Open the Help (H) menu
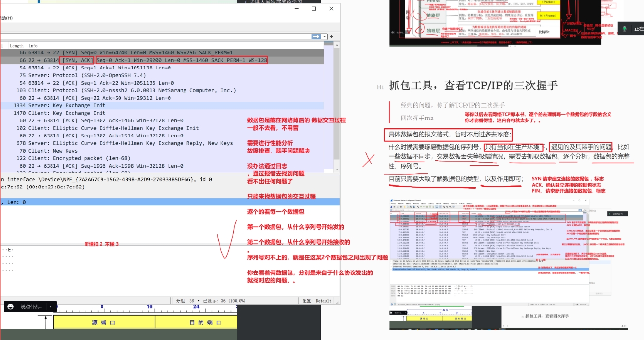 click(x=7, y=18)
